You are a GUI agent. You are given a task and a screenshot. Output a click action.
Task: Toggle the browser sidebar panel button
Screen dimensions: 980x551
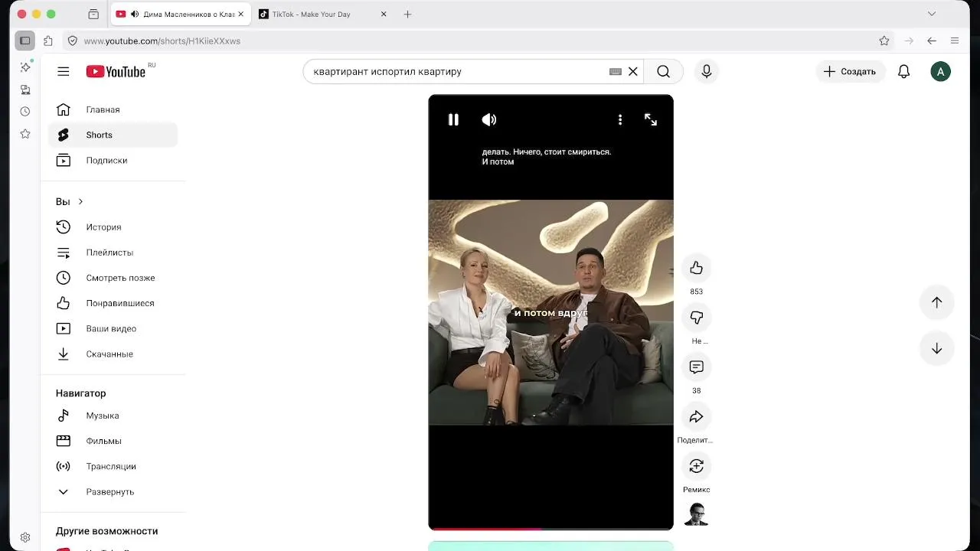25,41
